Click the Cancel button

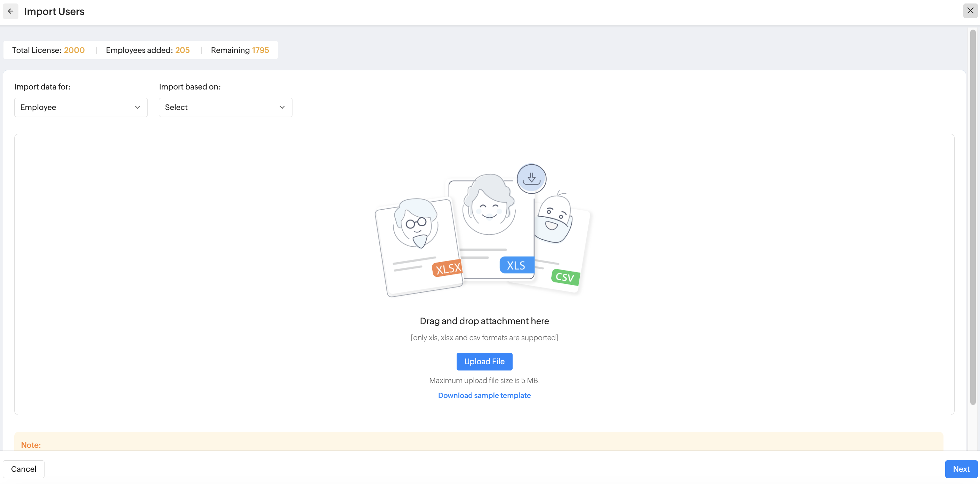(x=24, y=469)
